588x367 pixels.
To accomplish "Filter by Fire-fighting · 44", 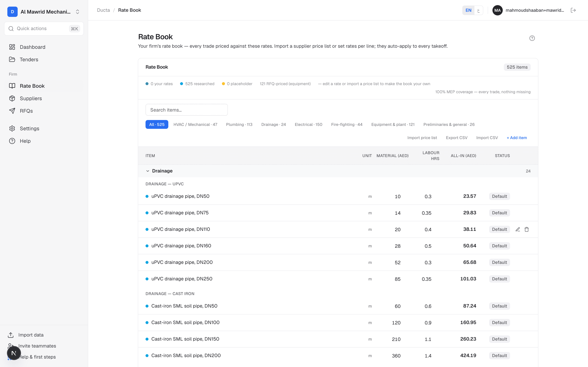I will pos(347,125).
